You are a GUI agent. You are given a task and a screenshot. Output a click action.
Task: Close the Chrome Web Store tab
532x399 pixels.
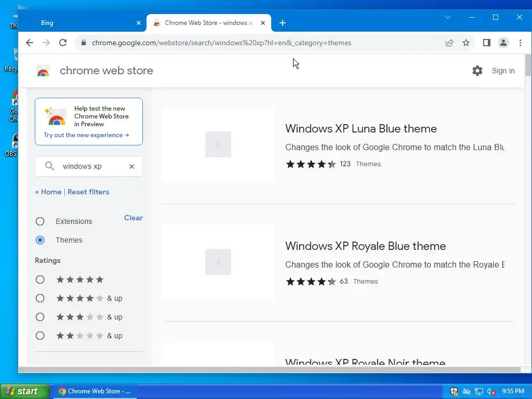tap(262, 23)
